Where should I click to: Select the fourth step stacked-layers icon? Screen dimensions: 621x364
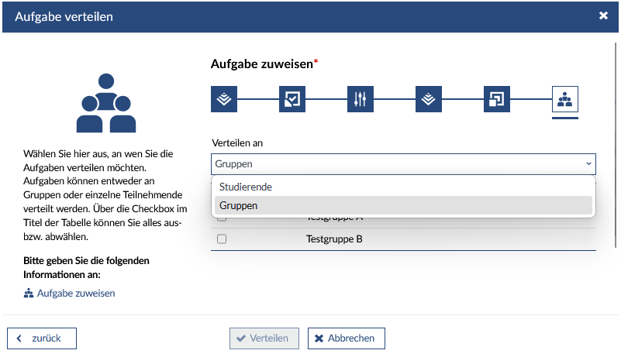point(429,99)
